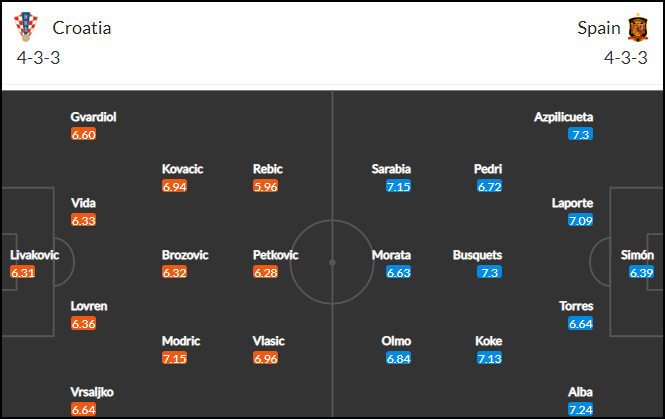
Task: Open player Gvardiol on the pitch
Action: [x=93, y=117]
